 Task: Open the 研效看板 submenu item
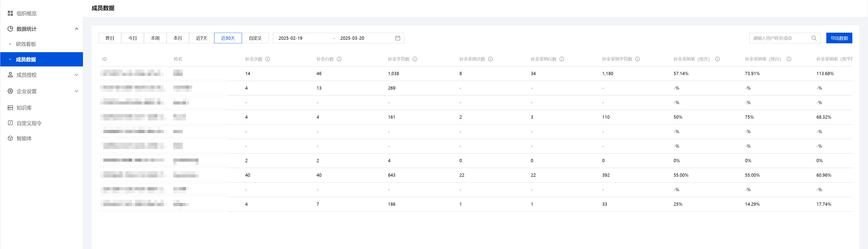26,44
